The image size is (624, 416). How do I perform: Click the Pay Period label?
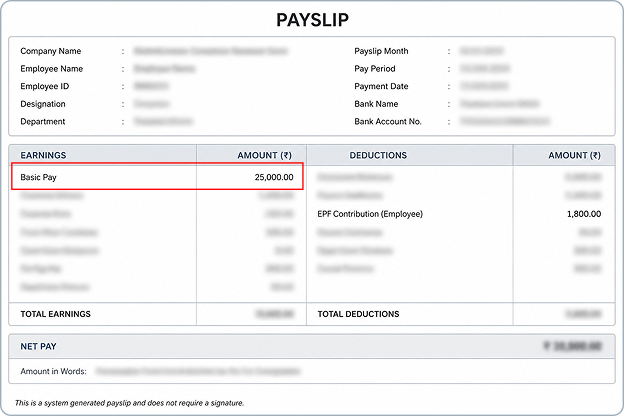point(375,68)
